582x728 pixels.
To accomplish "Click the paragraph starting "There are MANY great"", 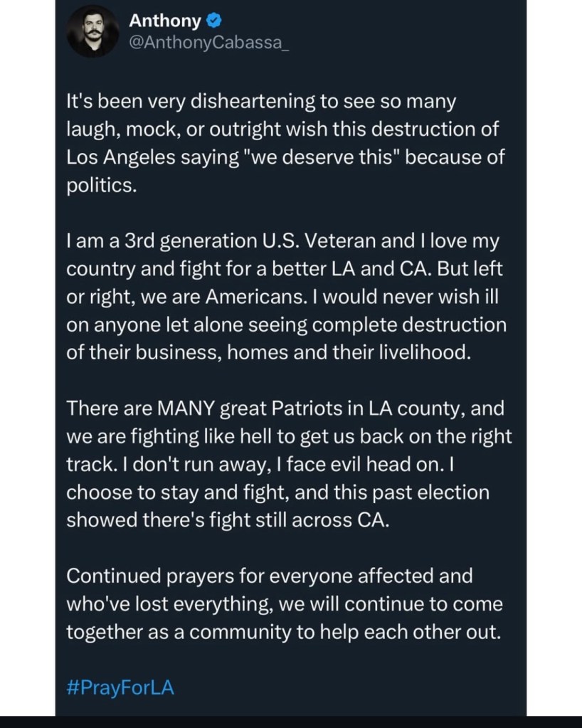I will 285,463.
